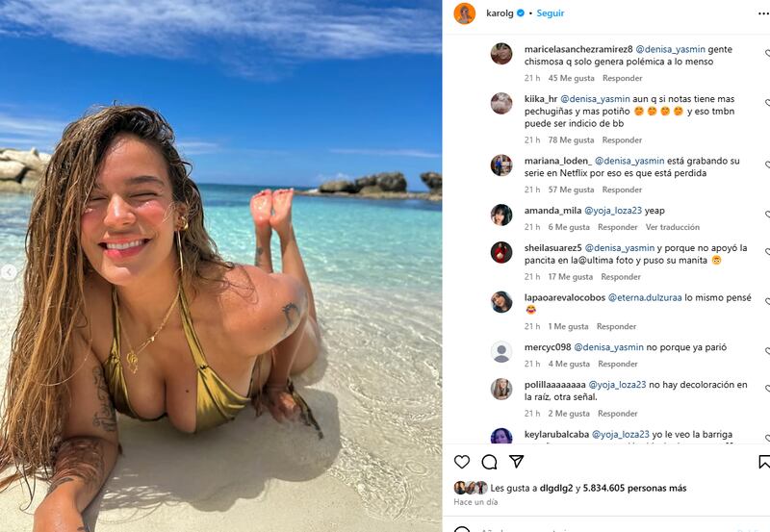Click mariana_loden_'s comment avatar
This screenshot has height=532, width=770.
coord(501,165)
